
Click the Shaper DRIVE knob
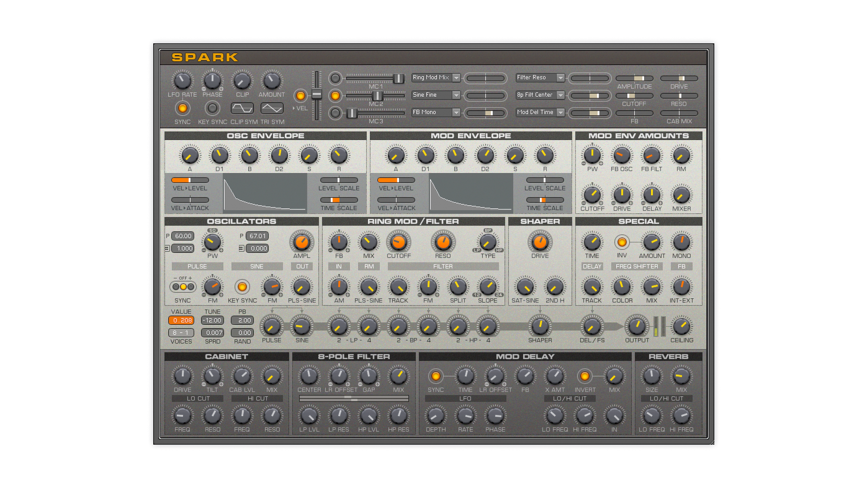(x=540, y=242)
